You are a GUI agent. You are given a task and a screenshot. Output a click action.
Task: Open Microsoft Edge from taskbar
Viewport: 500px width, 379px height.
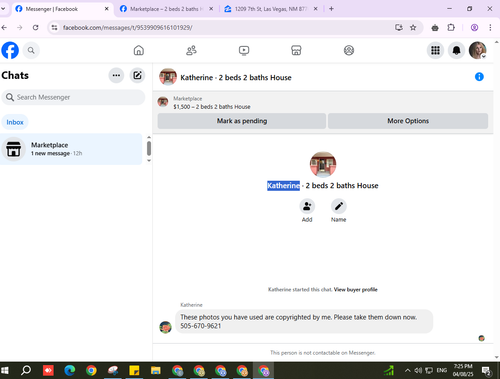70,370
